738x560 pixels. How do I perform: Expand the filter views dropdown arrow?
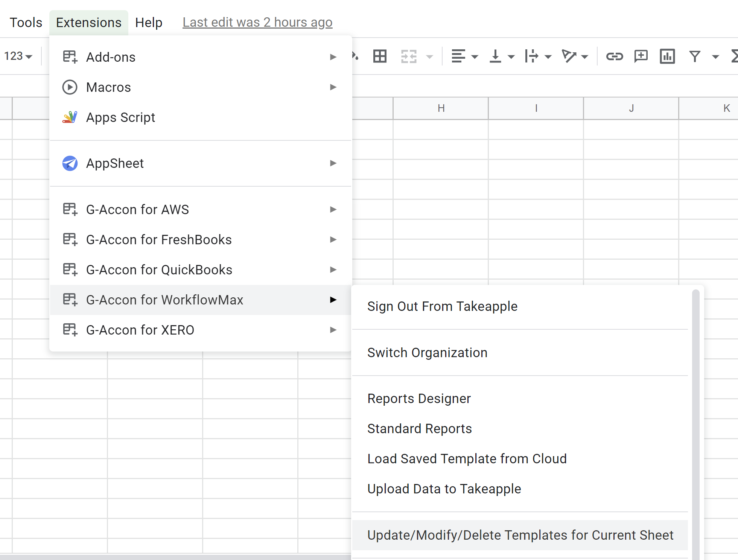tap(715, 57)
